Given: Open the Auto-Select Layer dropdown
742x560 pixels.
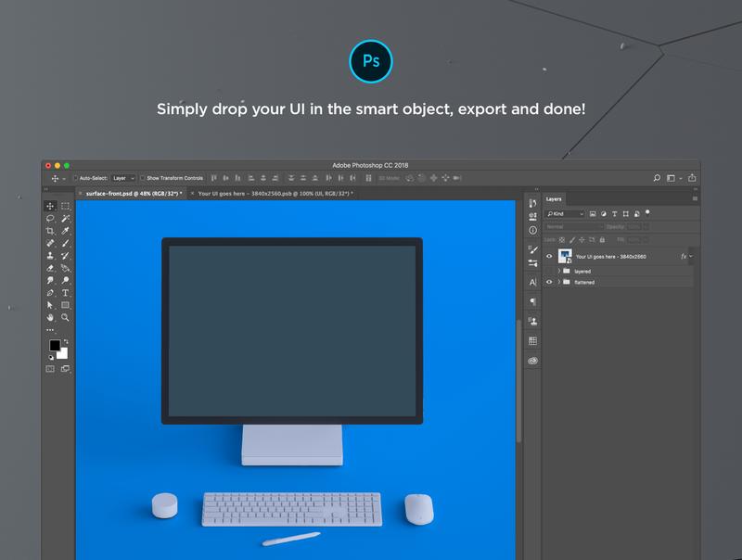Looking at the screenshot, I should 123,178.
